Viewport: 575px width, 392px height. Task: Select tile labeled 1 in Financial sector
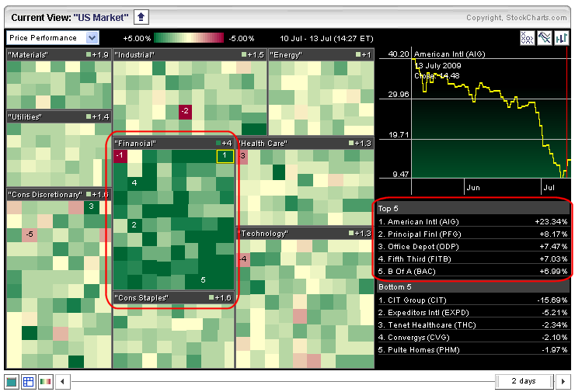pos(225,156)
